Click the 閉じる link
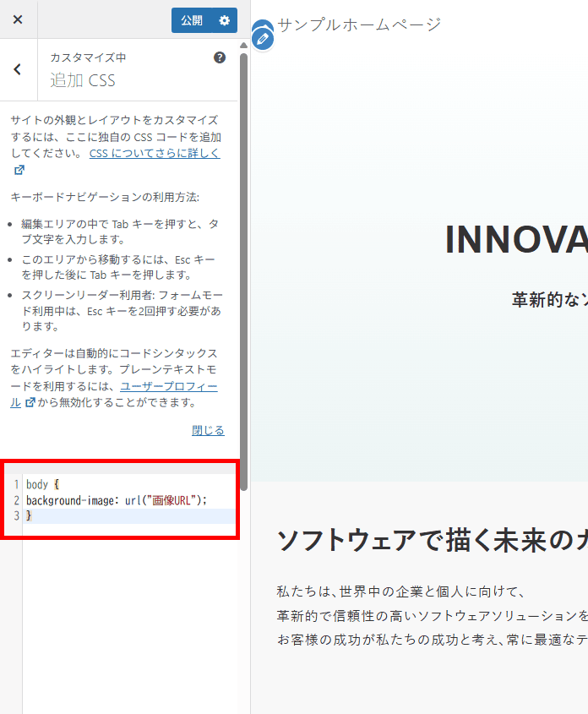This screenshot has width=588, height=714. [x=208, y=430]
